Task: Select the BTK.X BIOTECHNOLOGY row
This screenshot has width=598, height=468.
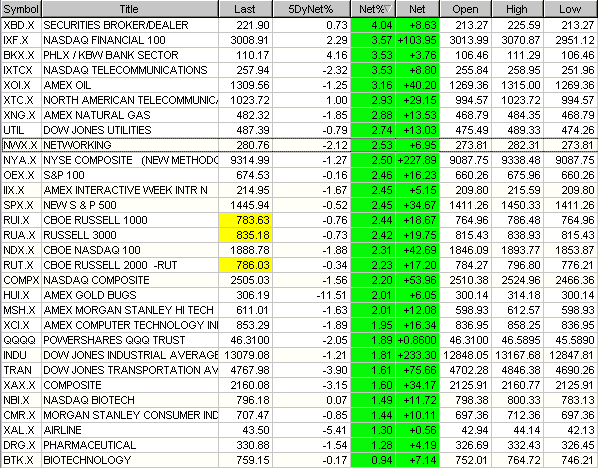Action: [x=299, y=460]
